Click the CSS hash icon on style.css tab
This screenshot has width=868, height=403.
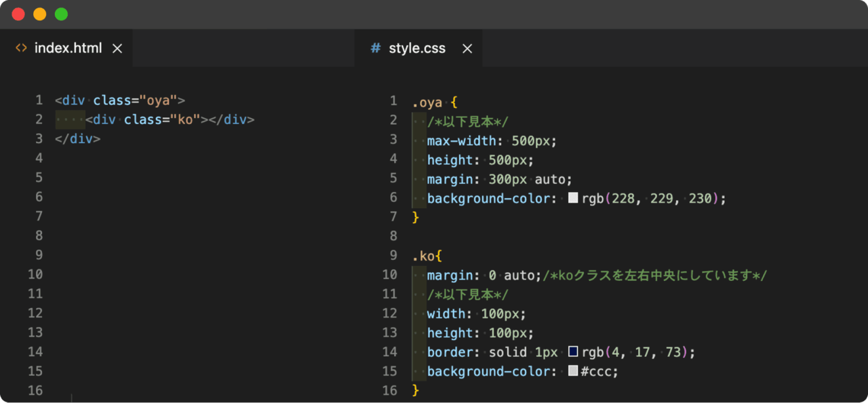tap(375, 48)
